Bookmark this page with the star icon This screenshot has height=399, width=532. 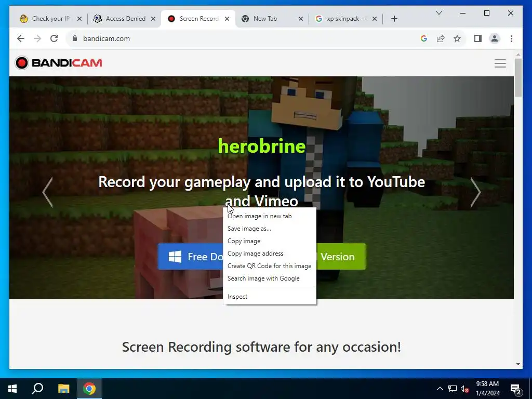457,38
